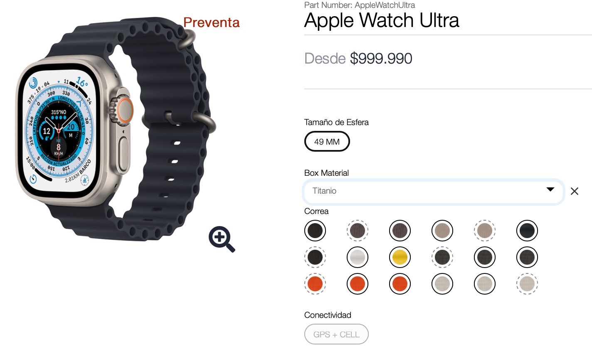Select the 49 MM size option
The height and width of the screenshot is (364, 592).
(x=327, y=142)
